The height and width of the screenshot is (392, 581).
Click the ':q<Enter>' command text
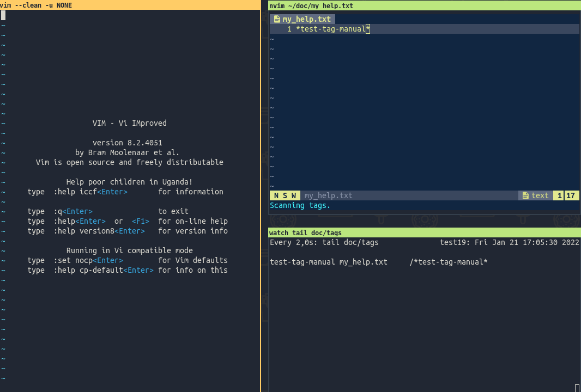point(73,211)
